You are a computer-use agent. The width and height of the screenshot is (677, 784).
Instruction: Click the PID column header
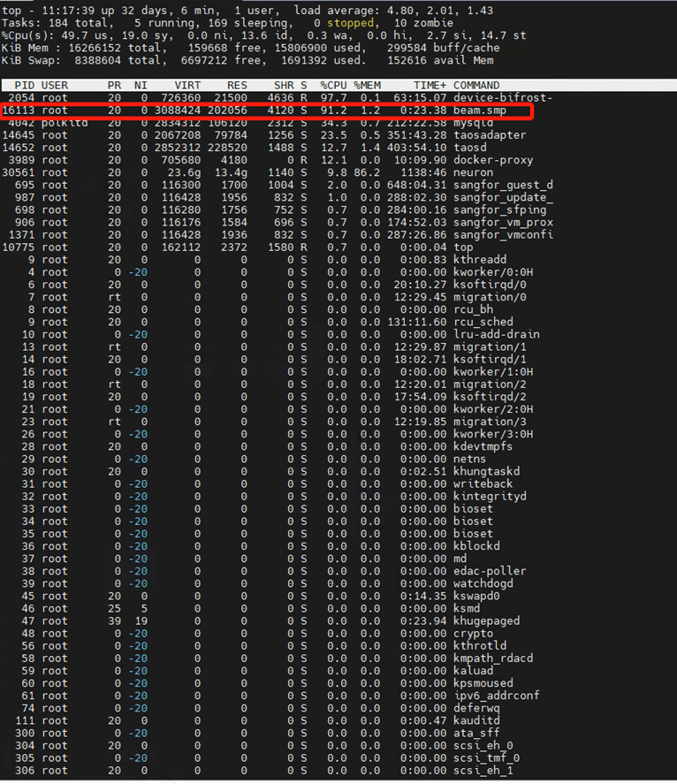point(24,85)
